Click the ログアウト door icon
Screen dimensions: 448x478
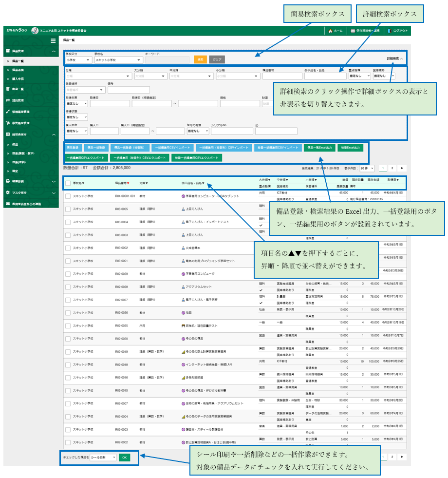pyautogui.click(x=390, y=31)
